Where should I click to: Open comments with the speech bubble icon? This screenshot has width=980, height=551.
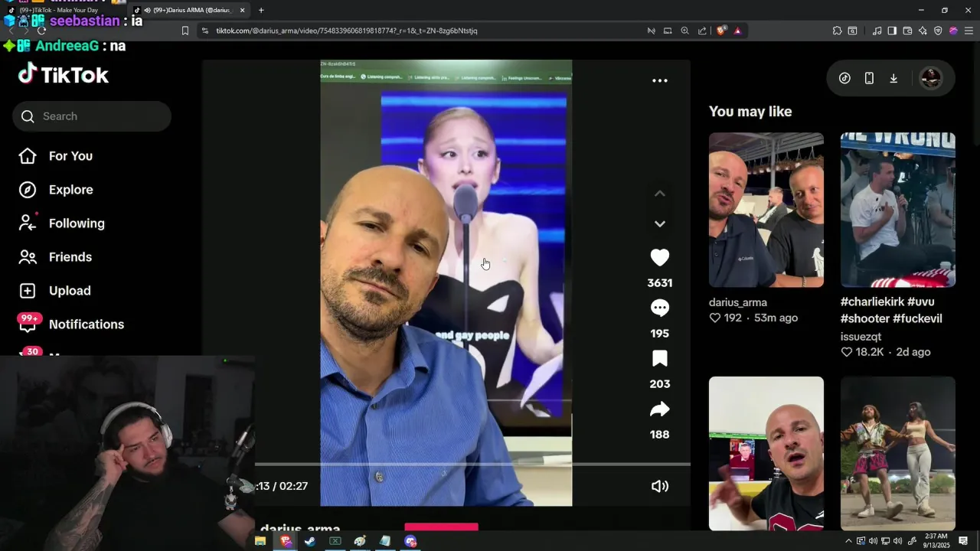(x=659, y=308)
